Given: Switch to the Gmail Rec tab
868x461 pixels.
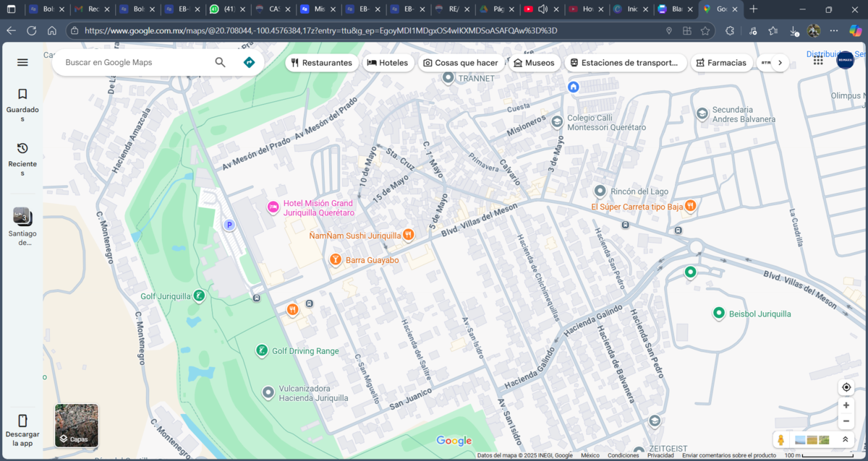Looking at the screenshot, I should point(92,9).
